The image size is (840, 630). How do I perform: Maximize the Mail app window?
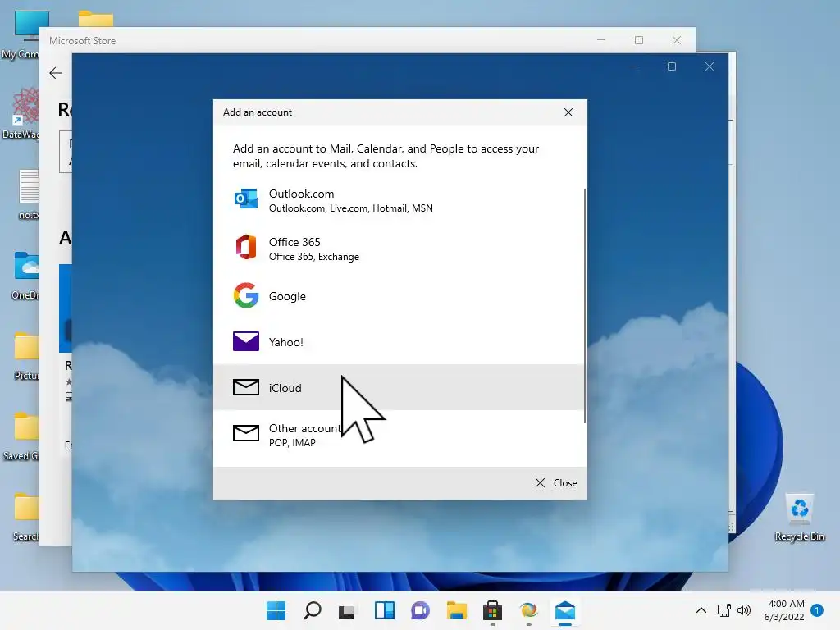pyautogui.click(x=671, y=66)
